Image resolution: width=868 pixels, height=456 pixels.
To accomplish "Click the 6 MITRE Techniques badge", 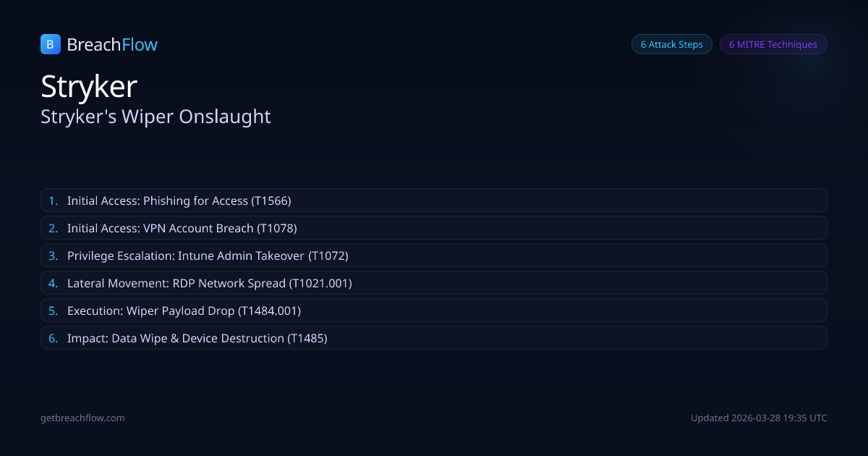I will click(773, 44).
